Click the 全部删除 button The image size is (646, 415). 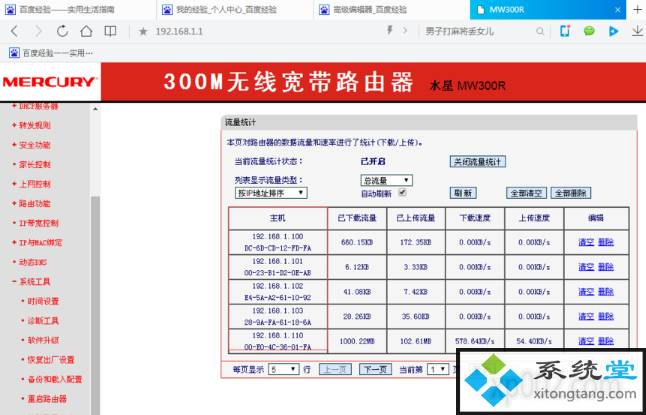tap(571, 193)
